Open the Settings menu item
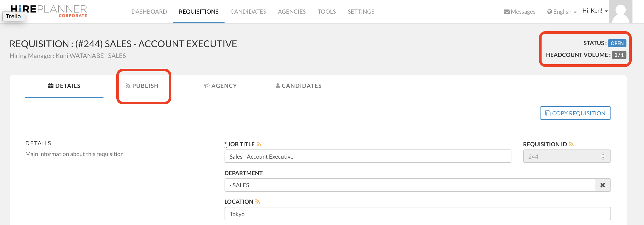Viewport: 644px width, 225px height. (x=361, y=12)
